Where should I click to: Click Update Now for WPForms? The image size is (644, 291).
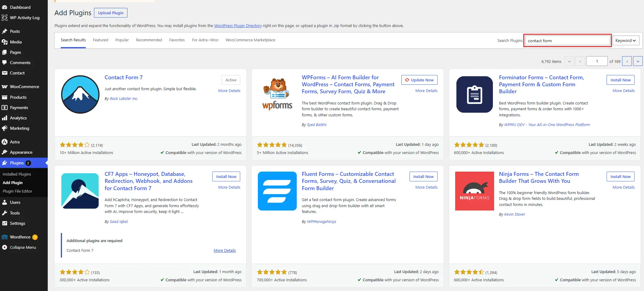[x=419, y=80]
